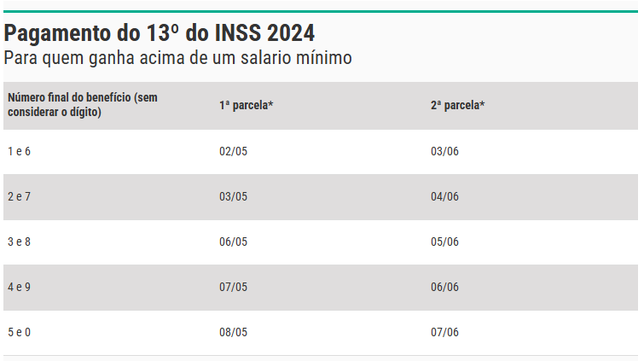Select the "4 e 9" row label
Viewport: 644px width, 361px height.
pyautogui.click(x=19, y=288)
